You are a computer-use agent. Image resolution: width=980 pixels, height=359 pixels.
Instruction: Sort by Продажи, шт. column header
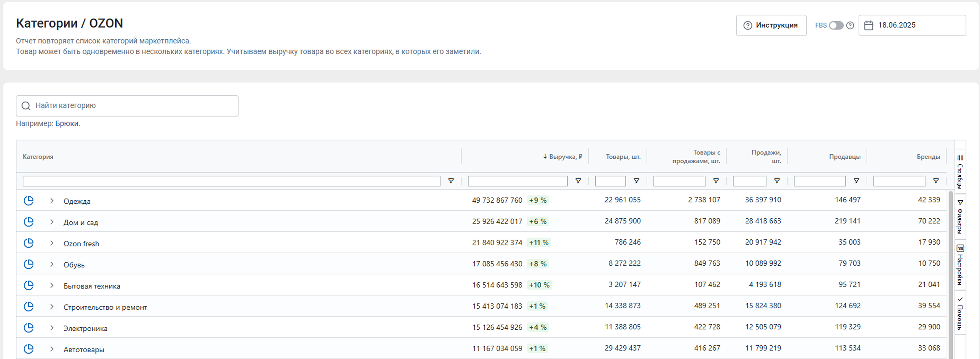click(x=766, y=156)
